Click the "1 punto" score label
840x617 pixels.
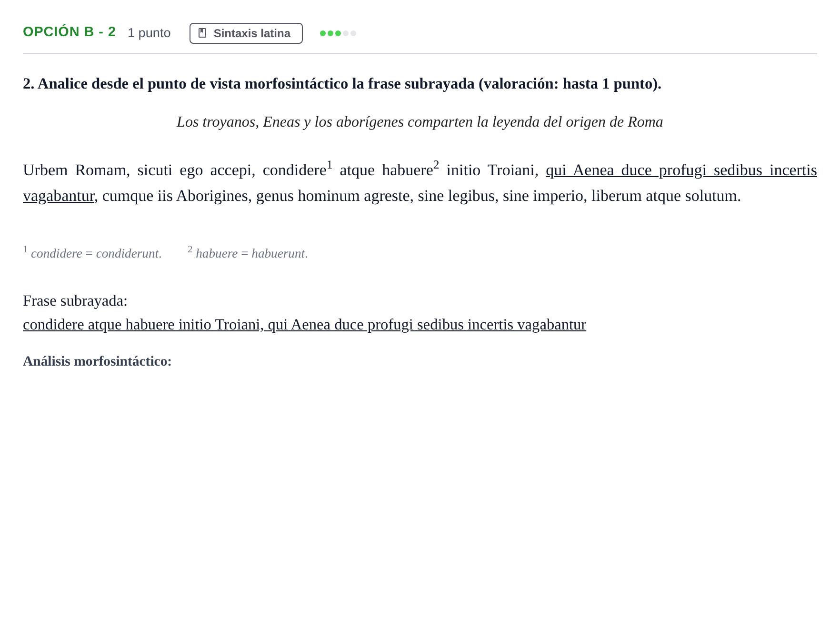tap(149, 33)
